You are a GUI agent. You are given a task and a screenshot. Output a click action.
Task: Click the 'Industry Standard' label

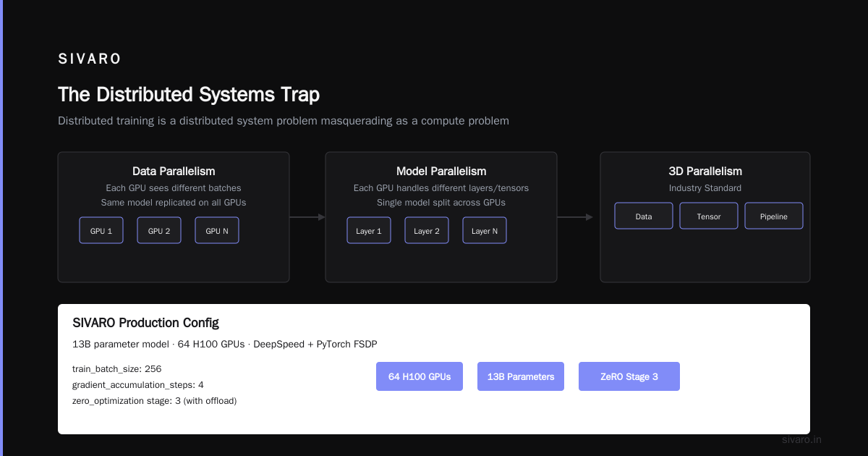[x=705, y=188]
